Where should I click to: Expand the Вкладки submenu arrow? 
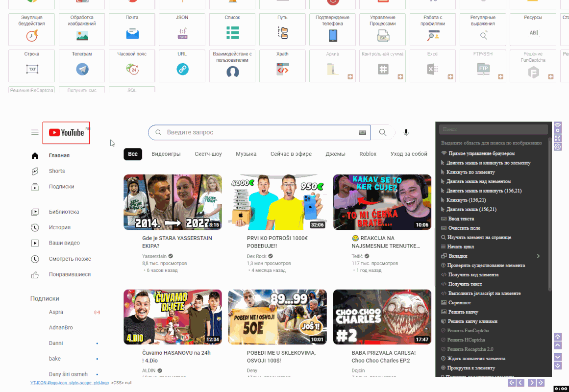538,256
